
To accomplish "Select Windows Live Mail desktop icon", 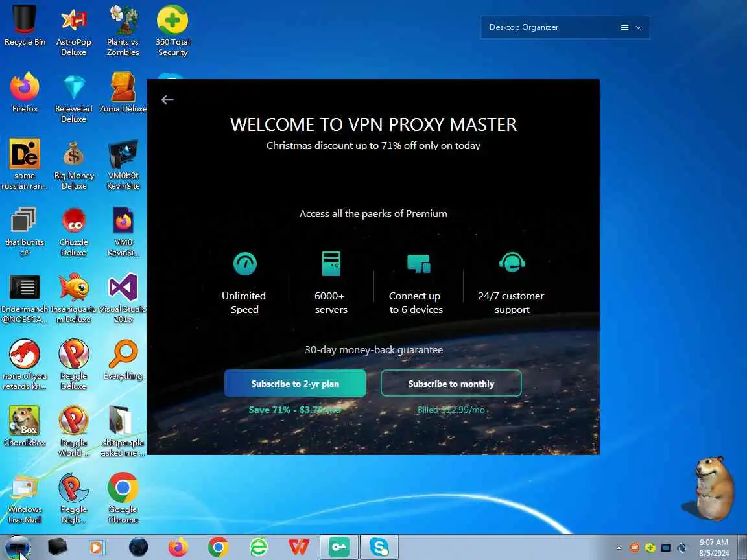I will 25,498.
